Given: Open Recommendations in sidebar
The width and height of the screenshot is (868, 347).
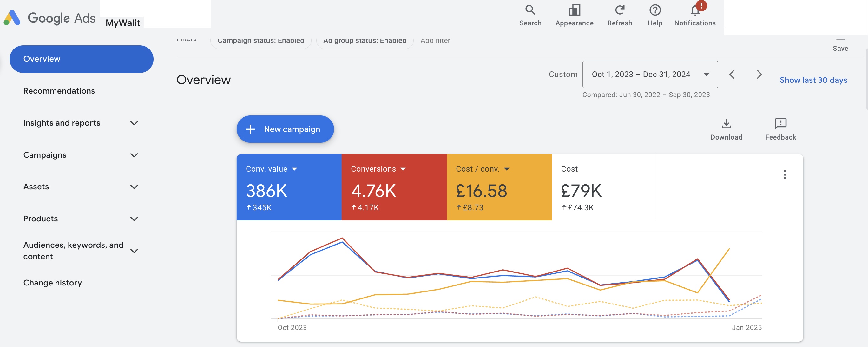Looking at the screenshot, I should [x=59, y=91].
